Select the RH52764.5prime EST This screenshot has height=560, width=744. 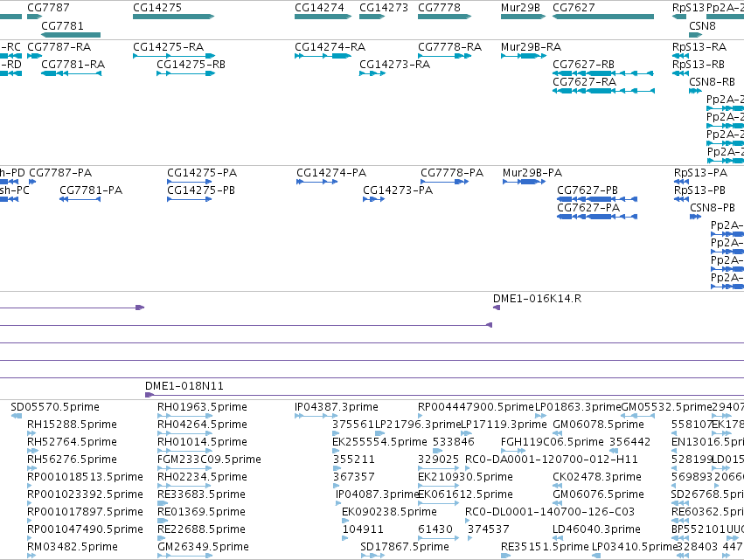(72, 442)
